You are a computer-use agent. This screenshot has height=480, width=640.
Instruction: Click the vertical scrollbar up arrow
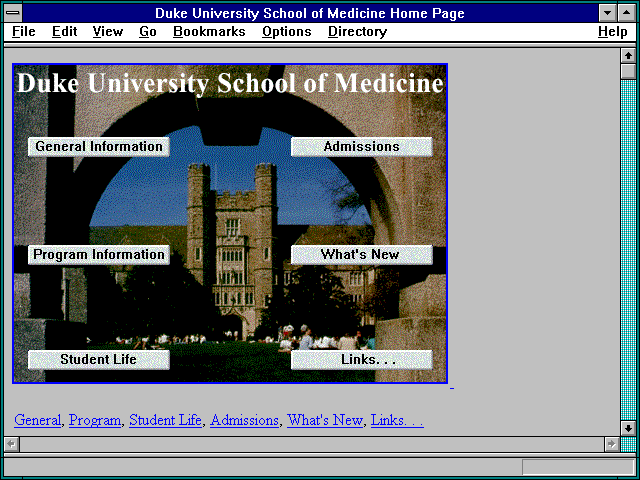(x=628, y=56)
